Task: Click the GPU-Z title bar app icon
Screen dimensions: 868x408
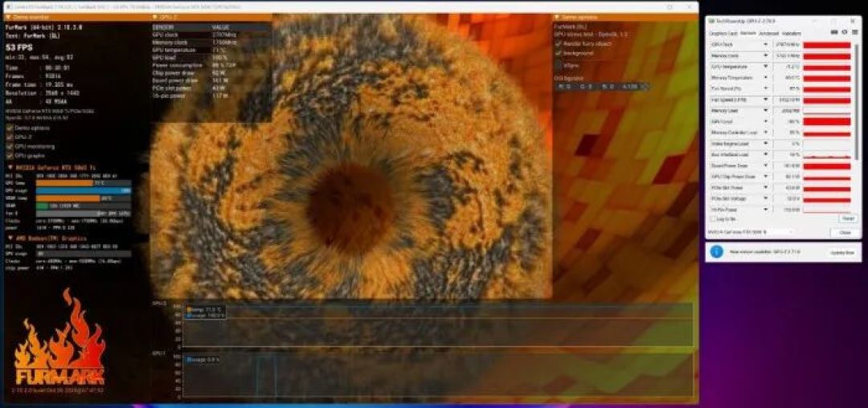Action: pyautogui.click(x=712, y=21)
